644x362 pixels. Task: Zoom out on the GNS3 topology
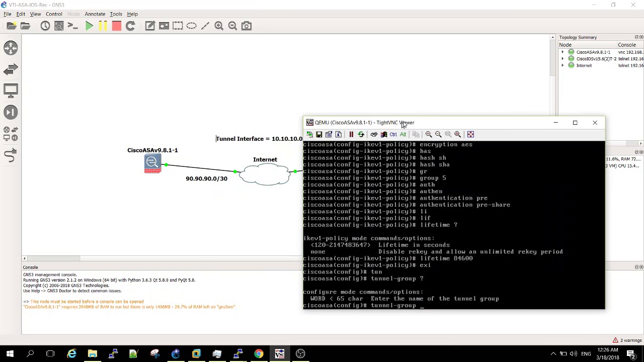[232, 26]
